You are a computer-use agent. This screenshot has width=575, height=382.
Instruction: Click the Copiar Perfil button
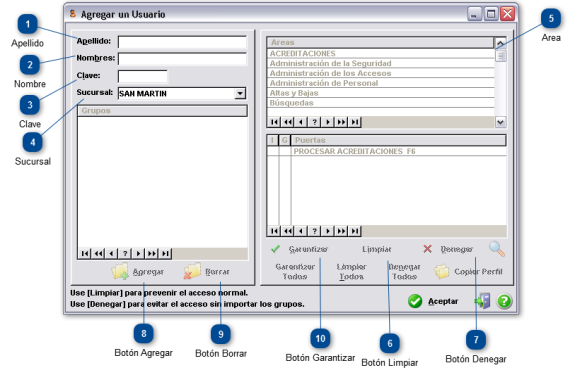(x=469, y=272)
